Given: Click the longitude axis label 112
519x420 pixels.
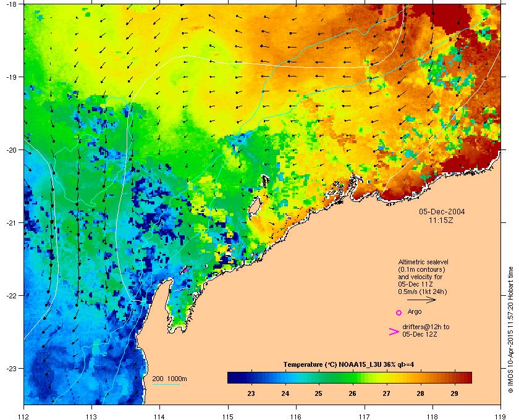Looking at the screenshot, I should [24, 417].
